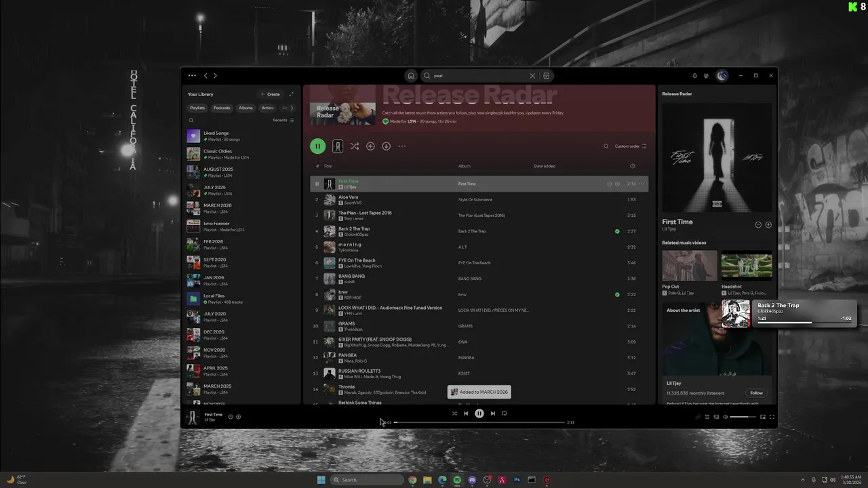Click the green check on the bnw row
The image size is (868, 488).
click(617, 294)
